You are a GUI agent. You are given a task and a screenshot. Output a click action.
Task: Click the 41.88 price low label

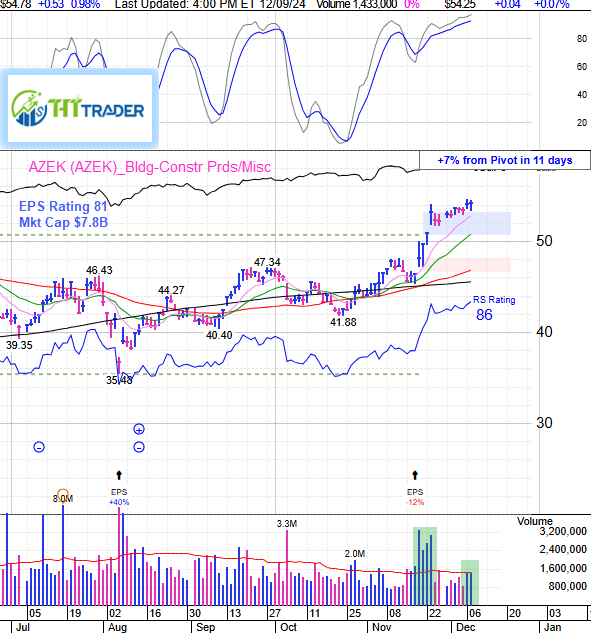tap(343, 322)
